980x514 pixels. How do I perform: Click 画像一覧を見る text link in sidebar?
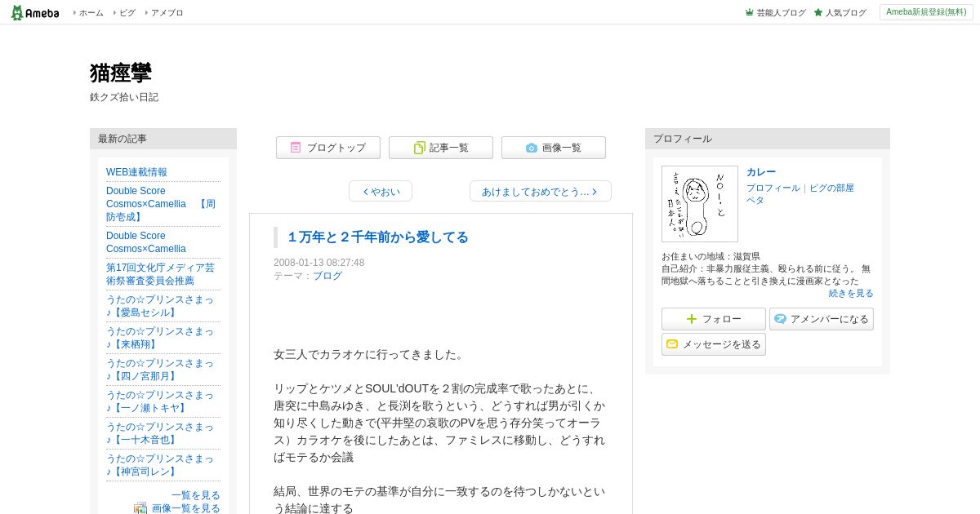(186, 508)
